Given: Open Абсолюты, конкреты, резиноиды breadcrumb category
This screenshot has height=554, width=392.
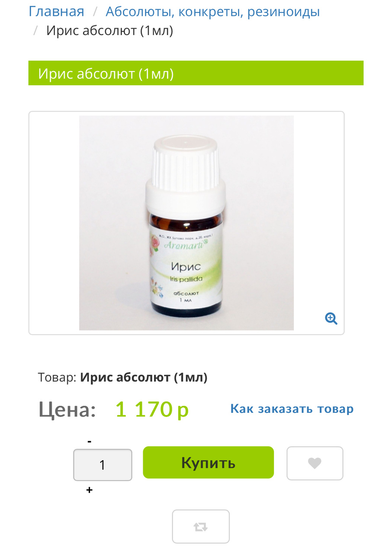Looking at the screenshot, I should [x=213, y=12].
